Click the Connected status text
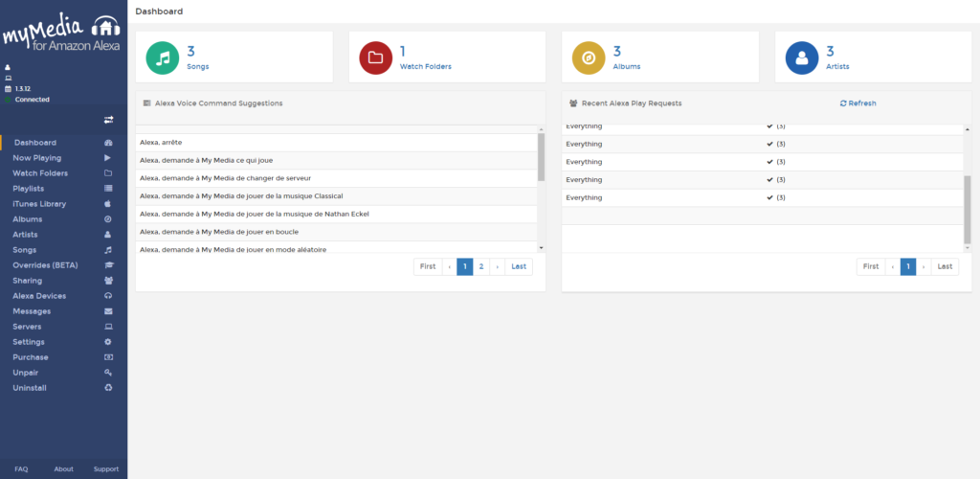The image size is (980, 479). pos(32,100)
